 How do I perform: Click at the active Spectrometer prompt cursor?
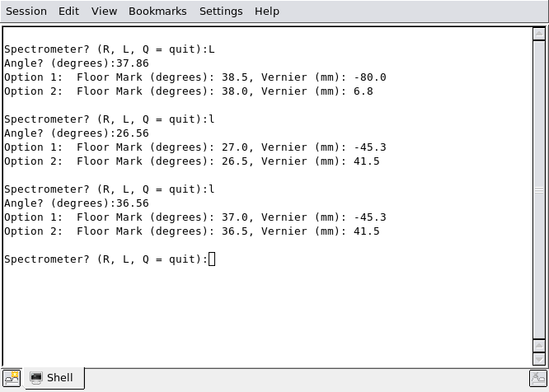click(212, 259)
